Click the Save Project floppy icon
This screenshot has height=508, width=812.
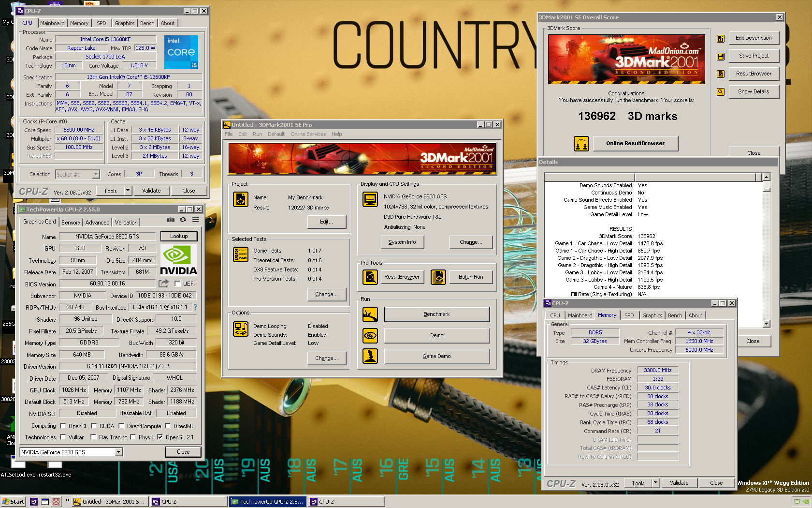[x=721, y=57]
